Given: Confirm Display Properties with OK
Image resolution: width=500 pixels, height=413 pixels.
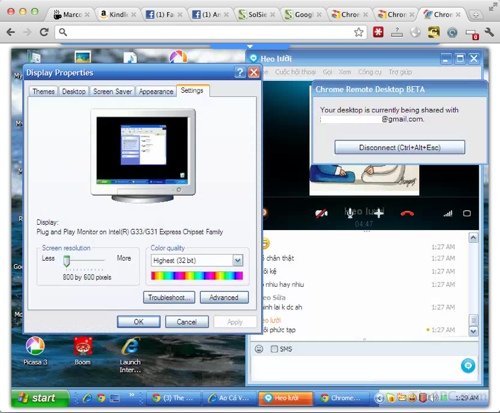Looking at the screenshot, I should pyautogui.click(x=139, y=322).
